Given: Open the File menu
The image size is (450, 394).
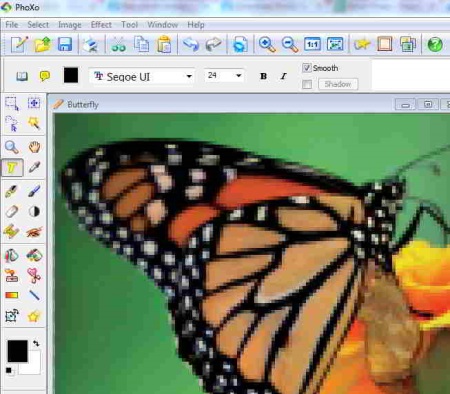Looking at the screenshot, I should (12, 25).
